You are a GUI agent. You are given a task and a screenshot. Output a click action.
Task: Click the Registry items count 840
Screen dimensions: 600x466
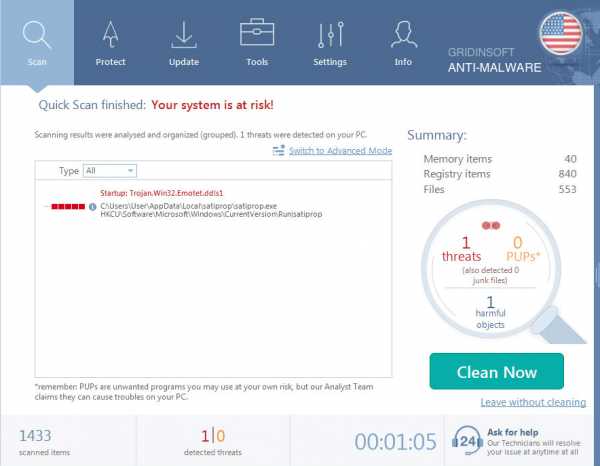(567, 174)
